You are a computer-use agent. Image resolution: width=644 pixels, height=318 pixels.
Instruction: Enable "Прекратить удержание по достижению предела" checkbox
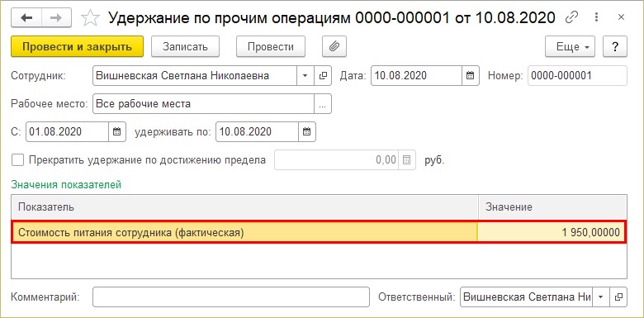pos(18,159)
